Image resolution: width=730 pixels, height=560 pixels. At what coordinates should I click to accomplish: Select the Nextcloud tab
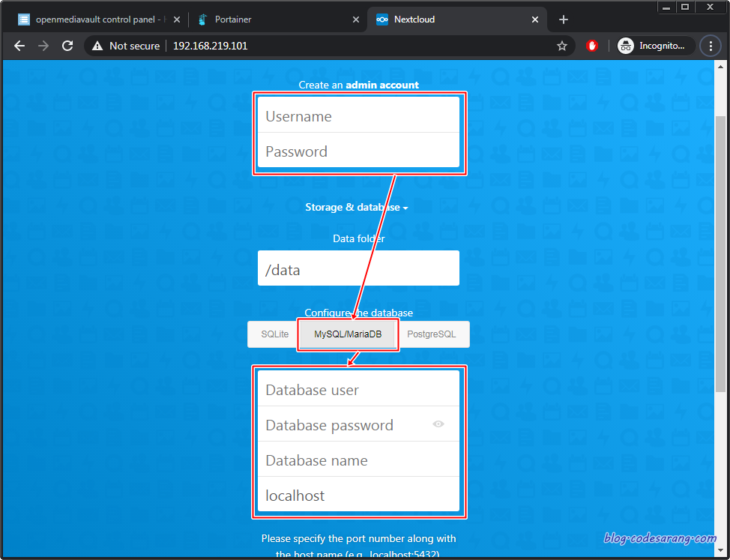coord(456,19)
